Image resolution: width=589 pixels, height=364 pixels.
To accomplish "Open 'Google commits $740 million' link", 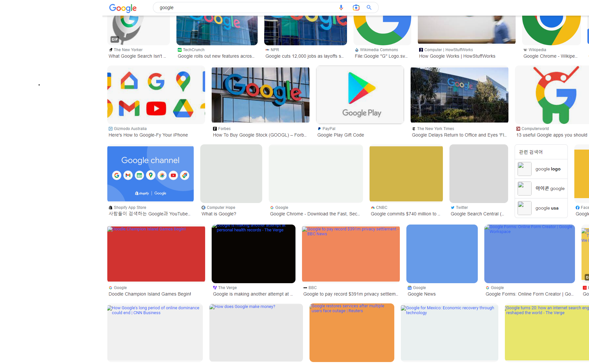I will 406,214.
